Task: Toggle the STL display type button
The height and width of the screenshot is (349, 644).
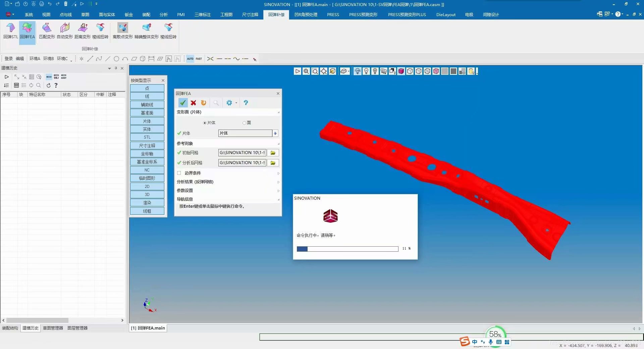Action: 147,137
